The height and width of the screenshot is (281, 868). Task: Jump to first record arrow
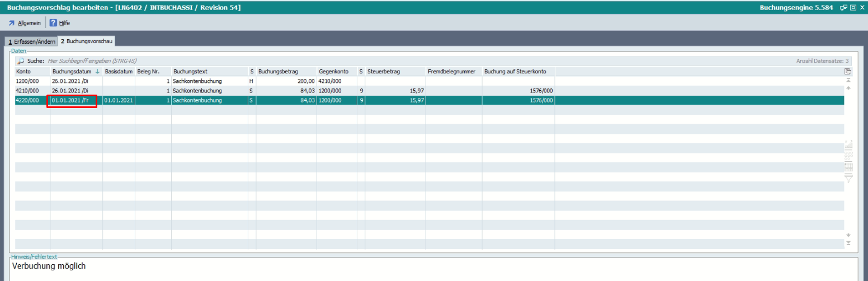(848, 81)
